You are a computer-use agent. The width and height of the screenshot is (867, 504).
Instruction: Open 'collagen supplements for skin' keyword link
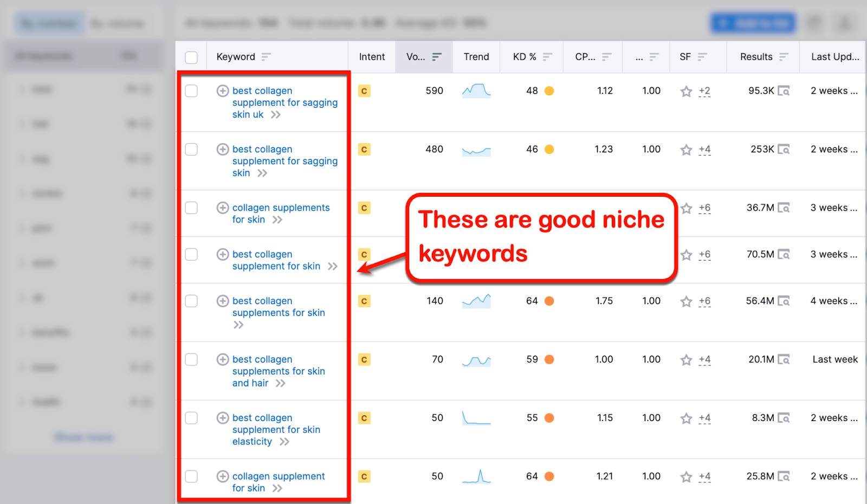coord(281,214)
